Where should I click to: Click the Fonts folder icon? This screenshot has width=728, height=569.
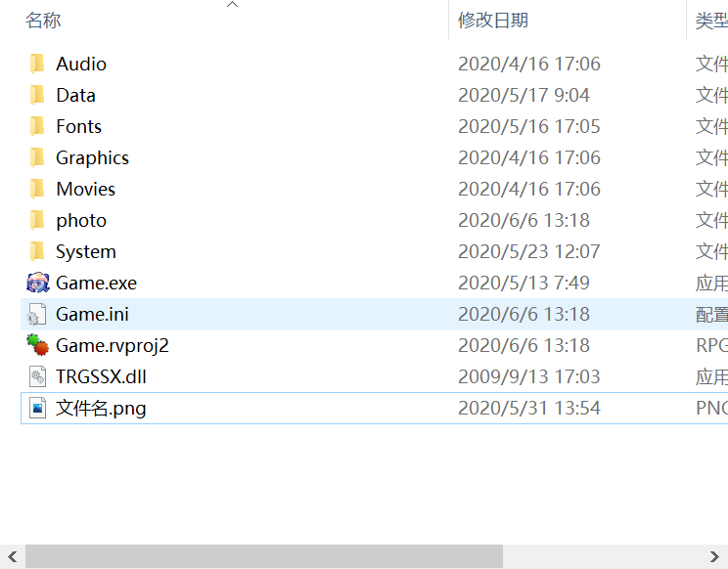coord(37,126)
